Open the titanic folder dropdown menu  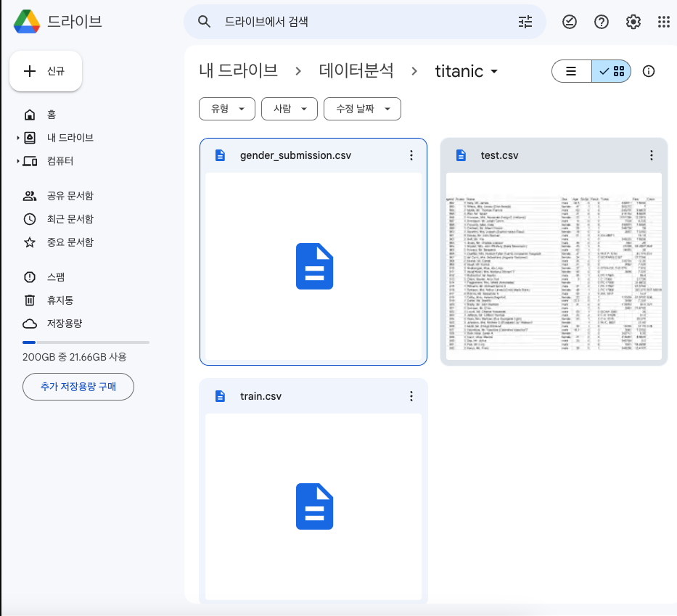coord(467,71)
